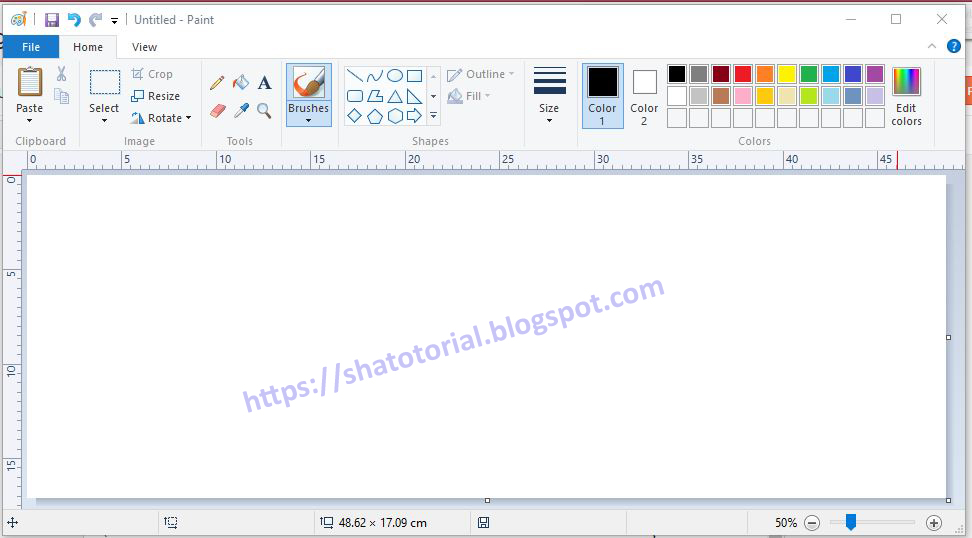The width and height of the screenshot is (972, 538).
Task: Click the zoom slider handle
Action: [851, 523]
